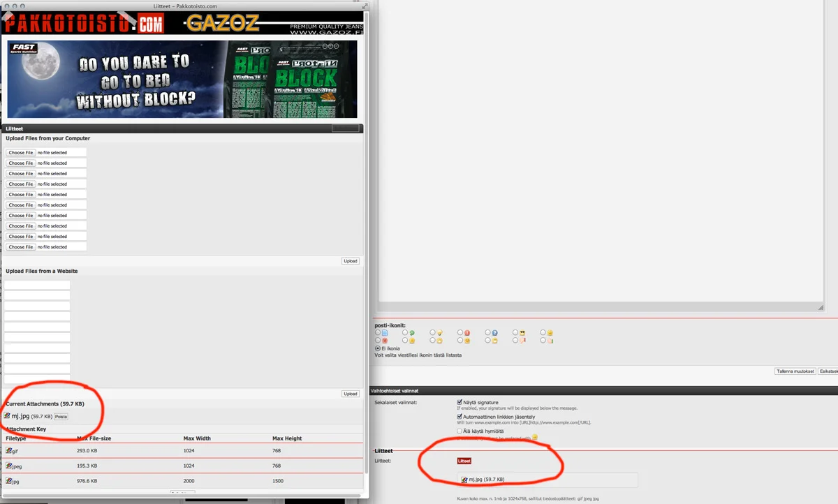Click 'Tallenna muutokset' button
The width and height of the screenshot is (838, 504).
coord(795,371)
